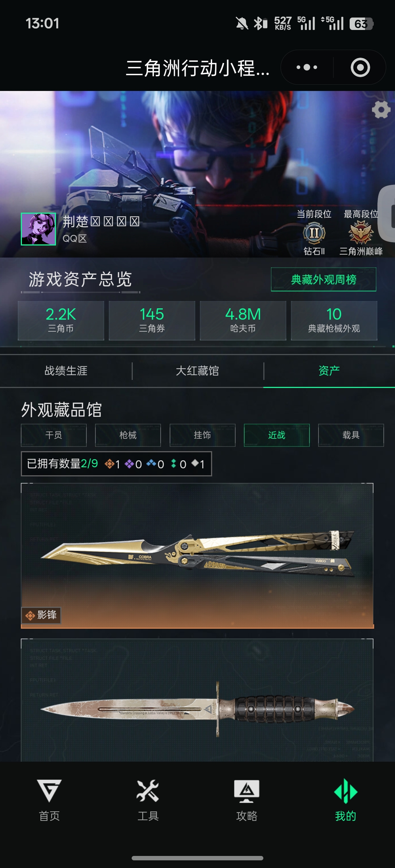Select the 资产 tab
Image resolution: width=395 pixels, height=868 pixels.
329,371
